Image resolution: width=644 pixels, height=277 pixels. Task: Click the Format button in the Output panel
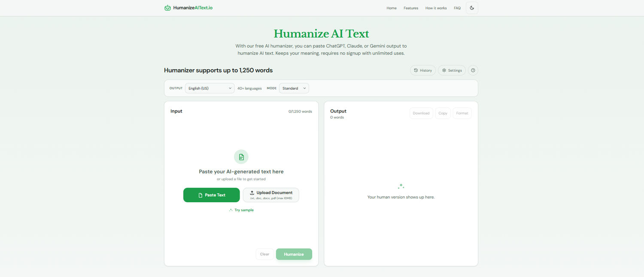462,113
